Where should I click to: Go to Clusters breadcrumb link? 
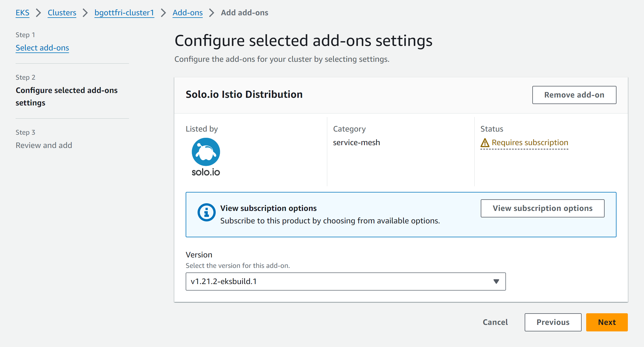(x=62, y=13)
